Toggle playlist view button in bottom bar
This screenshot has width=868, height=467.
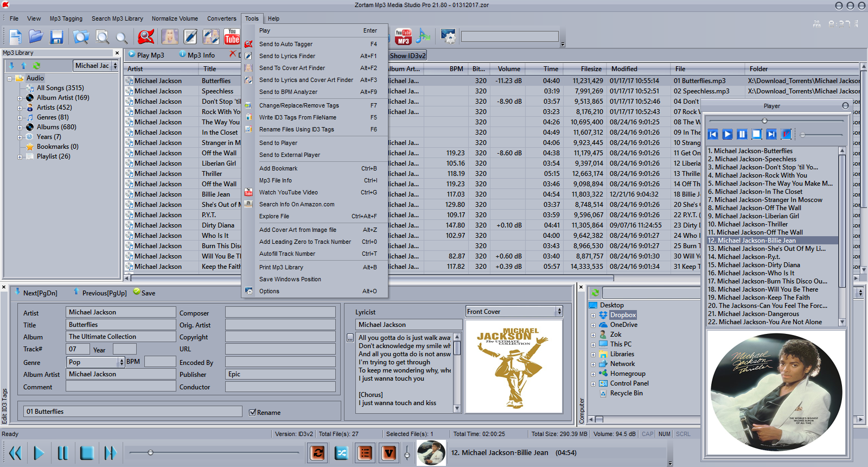(x=365, y=452)
